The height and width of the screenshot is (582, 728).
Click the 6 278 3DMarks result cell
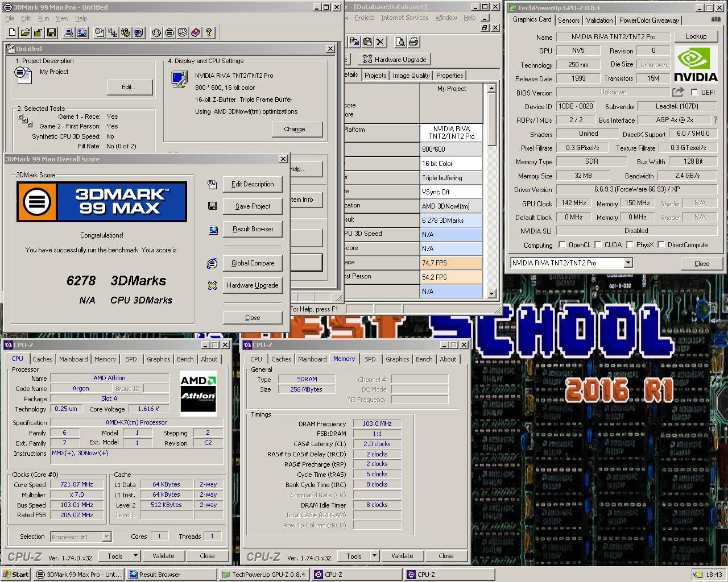tap(451, 221)
